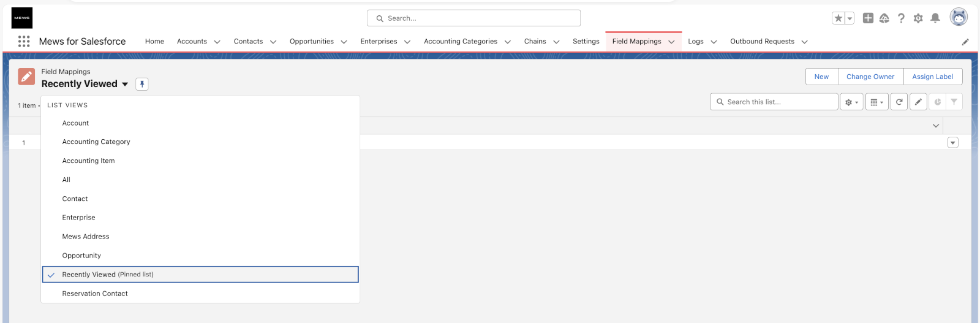Image resolution: width=980 pixels, height=323 pixels.
Task: Click the Favorites star icon
Action: point(839,18)
